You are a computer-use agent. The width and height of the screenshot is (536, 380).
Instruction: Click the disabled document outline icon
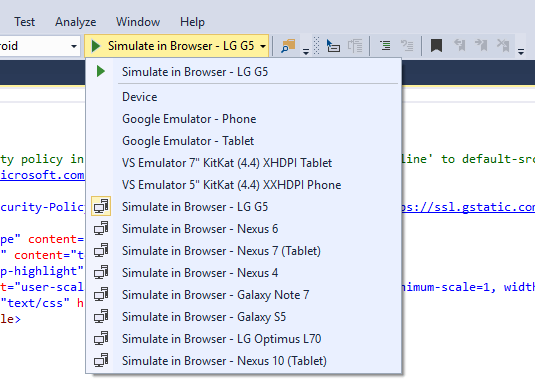pyautogui.click(x=355, y=46)
